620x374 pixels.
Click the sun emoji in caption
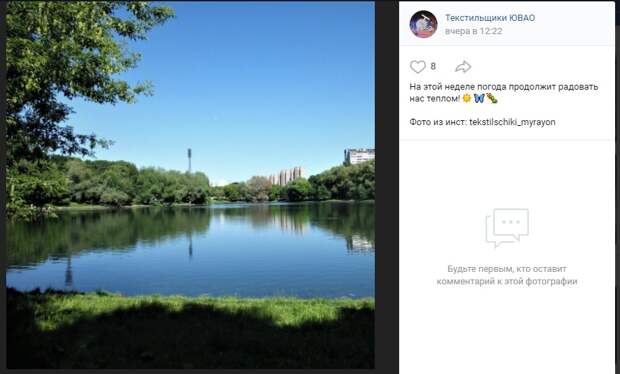[467, 98]
